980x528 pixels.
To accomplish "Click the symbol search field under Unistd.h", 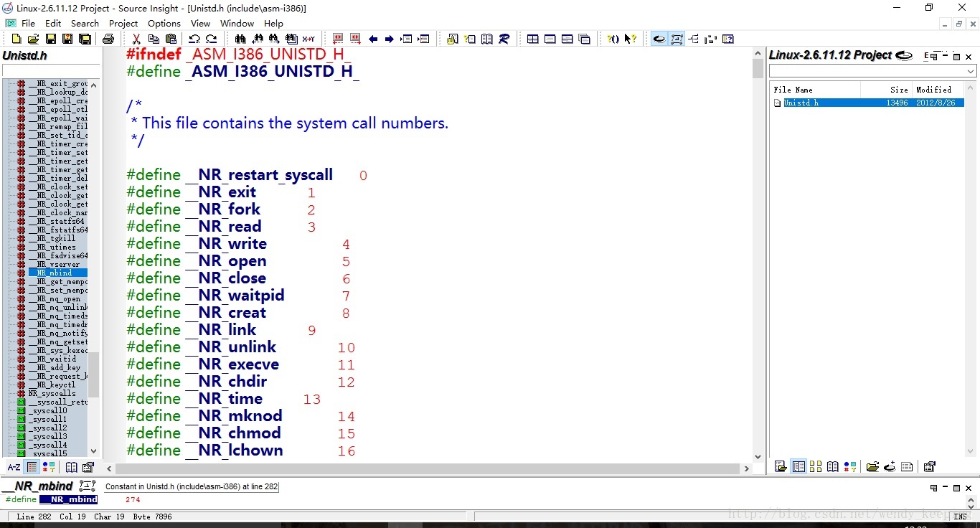I will tap(51, 70).
